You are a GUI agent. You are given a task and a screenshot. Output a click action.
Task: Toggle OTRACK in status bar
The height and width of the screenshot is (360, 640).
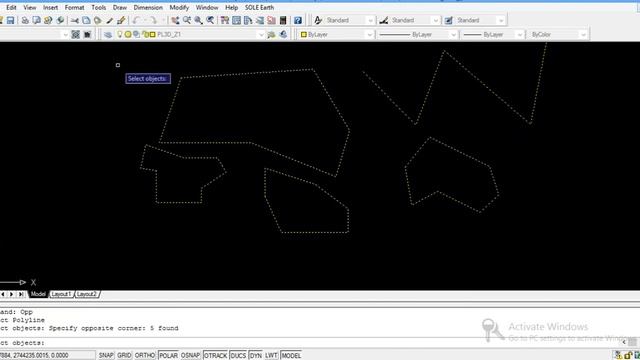(215, 356)
